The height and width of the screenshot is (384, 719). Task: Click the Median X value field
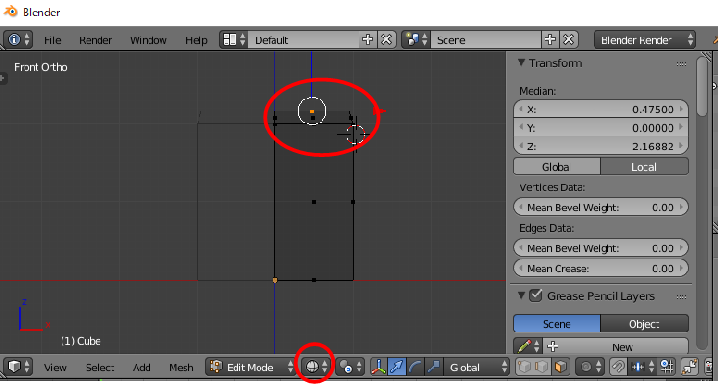601,109
